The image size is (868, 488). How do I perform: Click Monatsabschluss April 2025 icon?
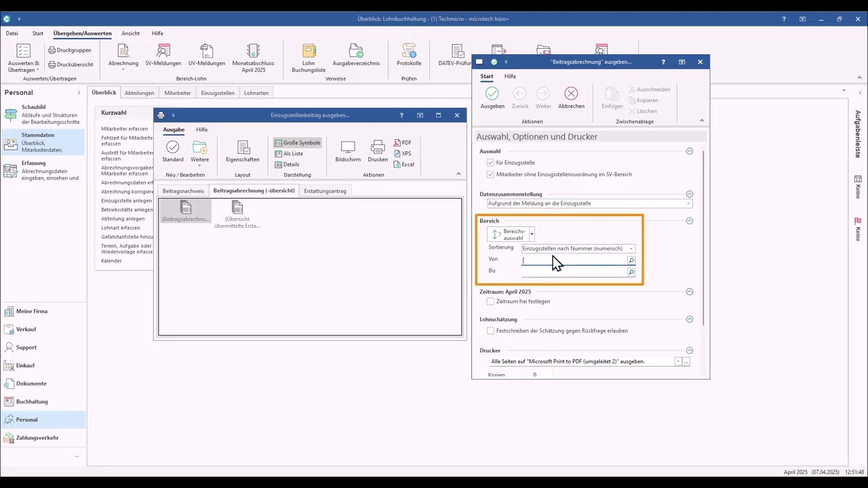pos(253,51)
